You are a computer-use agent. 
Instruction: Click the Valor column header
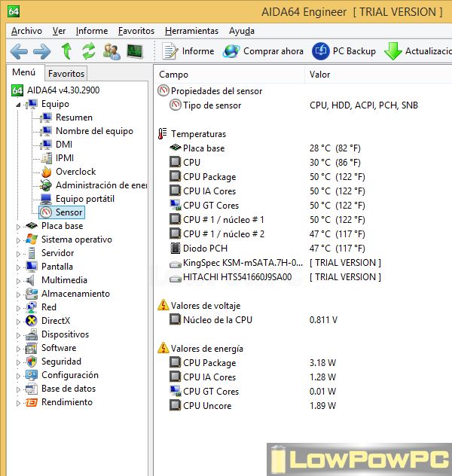(x=378, y=75)
